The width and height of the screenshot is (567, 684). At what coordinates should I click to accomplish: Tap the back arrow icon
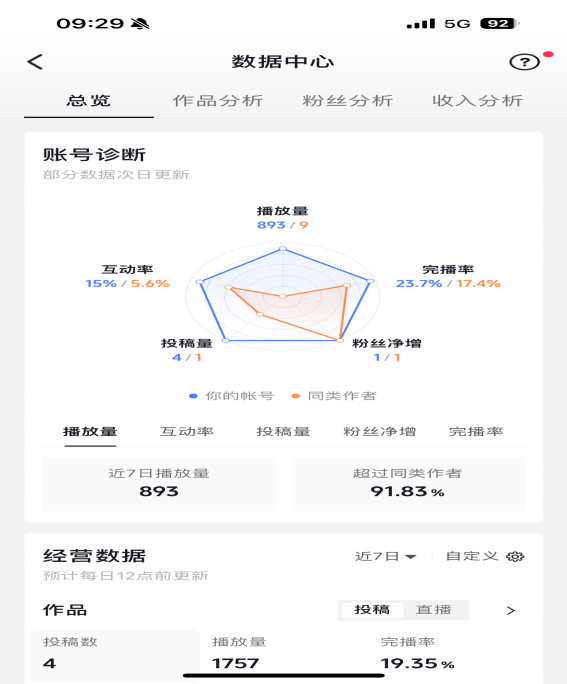(x=35, y=62)
